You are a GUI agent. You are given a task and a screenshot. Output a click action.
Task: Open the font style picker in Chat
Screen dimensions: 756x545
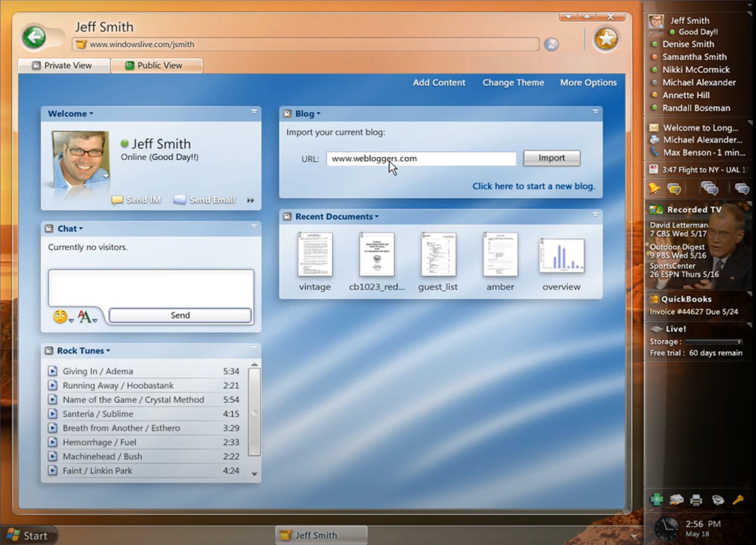point(87,317)
